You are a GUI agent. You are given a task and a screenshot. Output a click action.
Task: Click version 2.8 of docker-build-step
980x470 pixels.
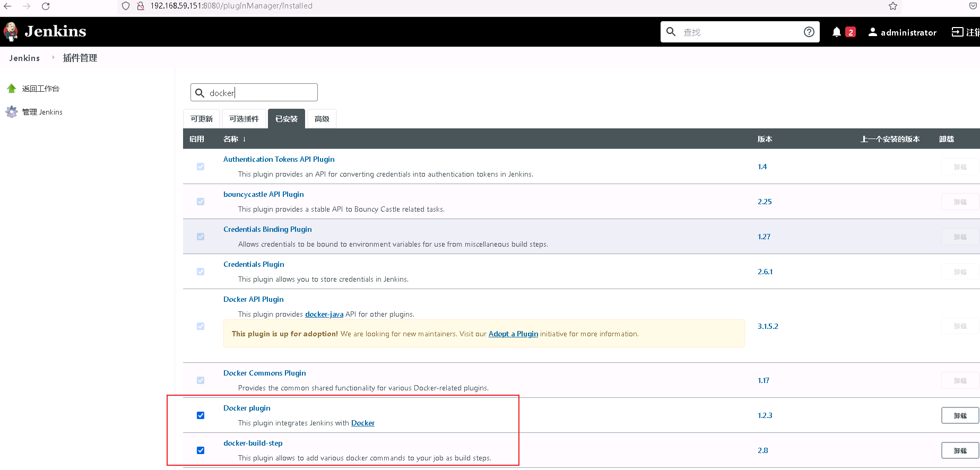763,450
